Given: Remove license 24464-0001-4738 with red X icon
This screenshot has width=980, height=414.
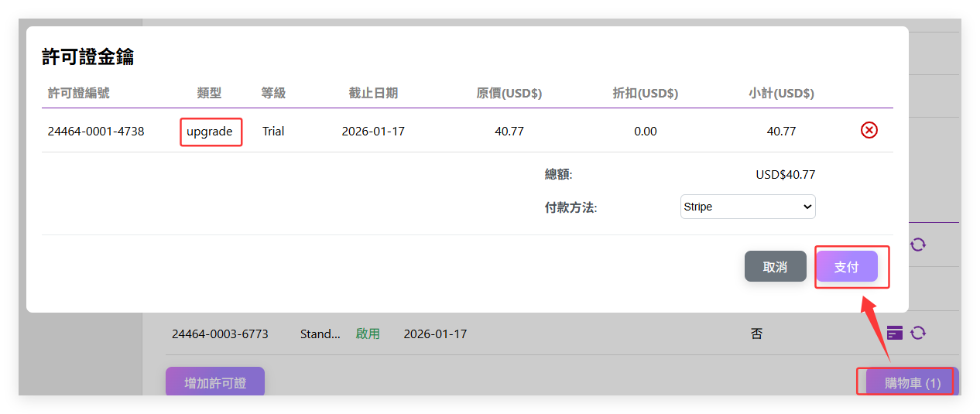Looking at the screenshot, I should pyautogui.click(x=869, y=131).
